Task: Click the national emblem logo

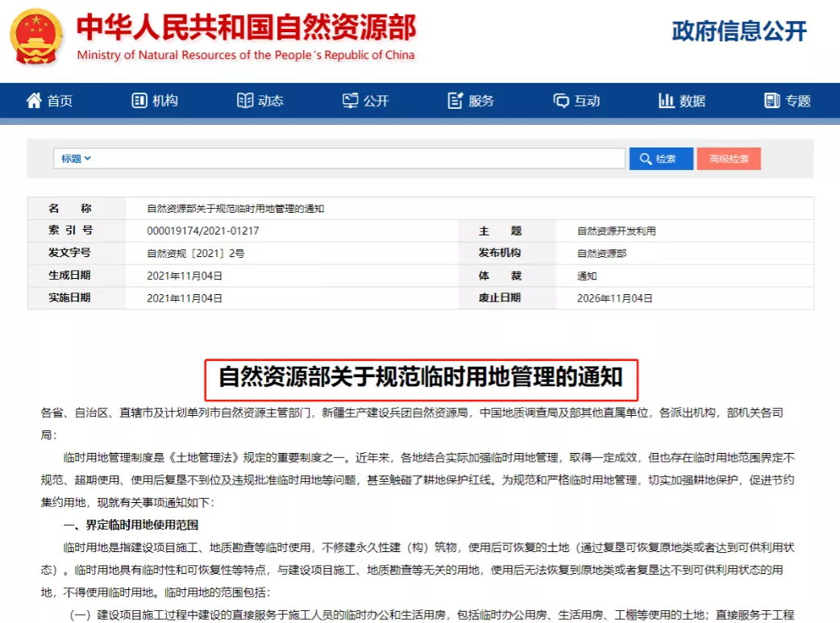Action: point(36,36)
